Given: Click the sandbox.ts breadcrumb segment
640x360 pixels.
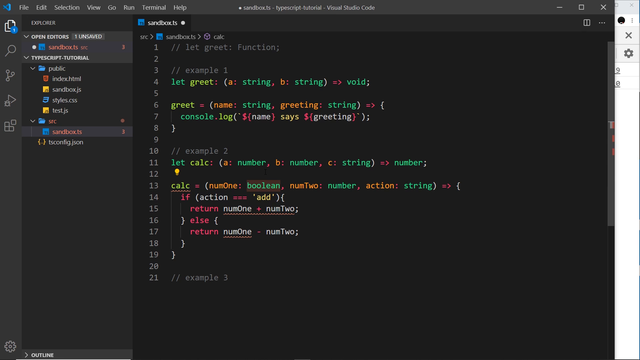Looking at the screenshot, I should click(180, 37).
